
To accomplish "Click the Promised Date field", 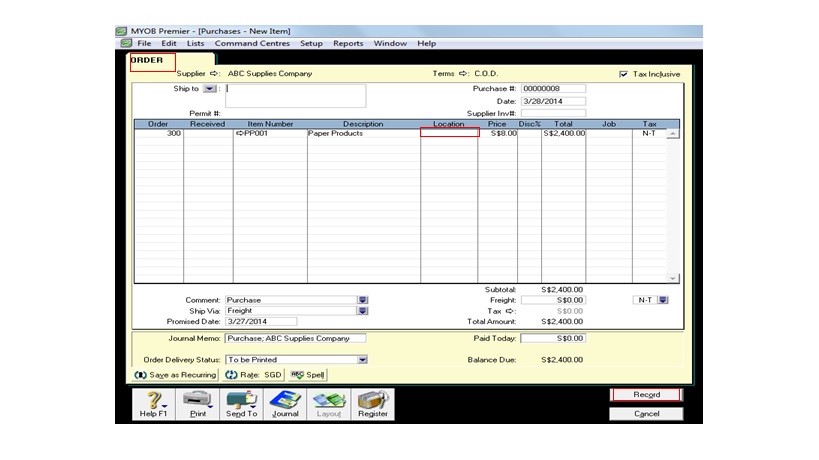I will 261,322.
